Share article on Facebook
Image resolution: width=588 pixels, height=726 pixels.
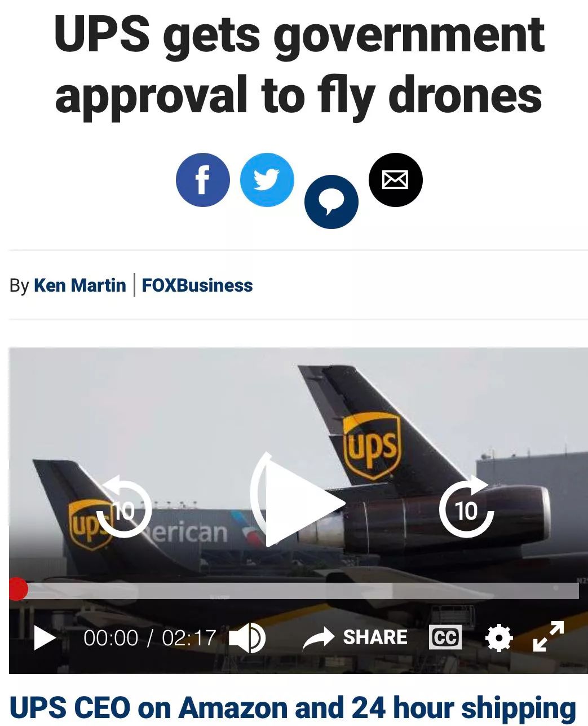coord(202,180)
